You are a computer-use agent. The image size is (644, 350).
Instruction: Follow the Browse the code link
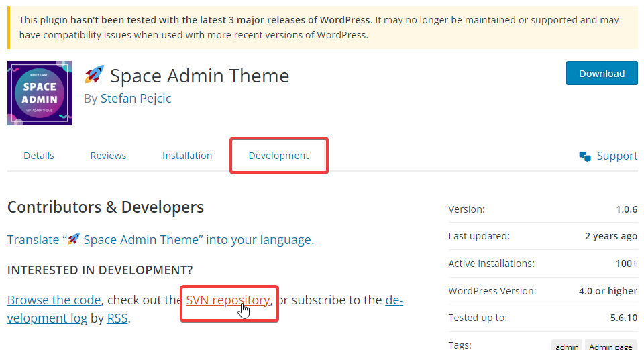tap(54, 300)
